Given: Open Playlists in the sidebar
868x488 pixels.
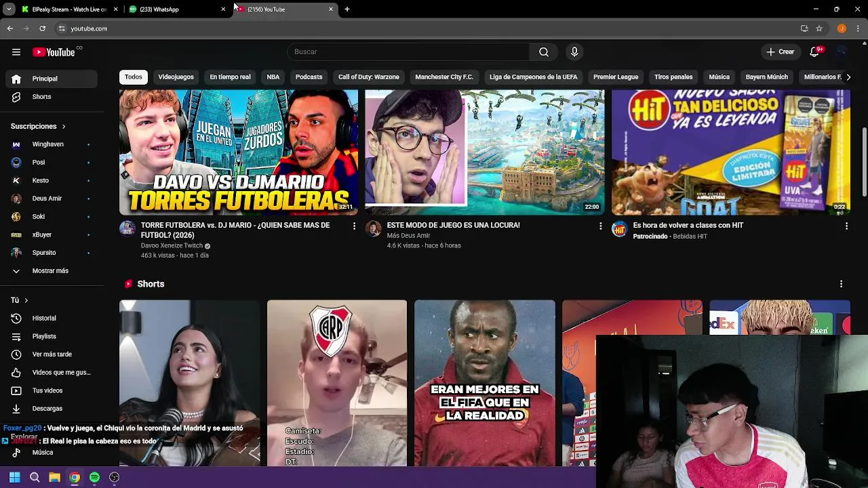Looking at the screenshot, I should coord(52,336).
